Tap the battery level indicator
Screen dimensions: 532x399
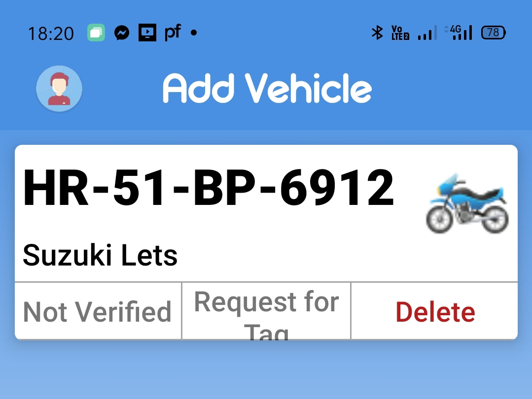(494, 33)
